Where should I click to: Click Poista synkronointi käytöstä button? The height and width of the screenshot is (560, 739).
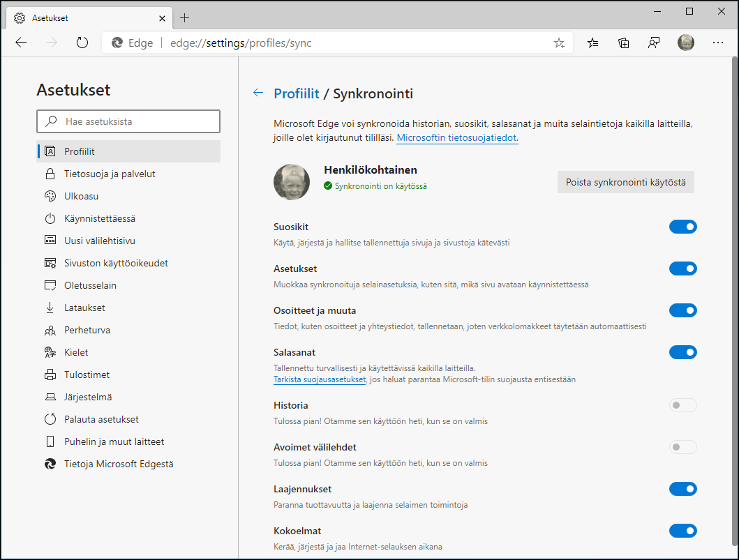coord(625,181)
